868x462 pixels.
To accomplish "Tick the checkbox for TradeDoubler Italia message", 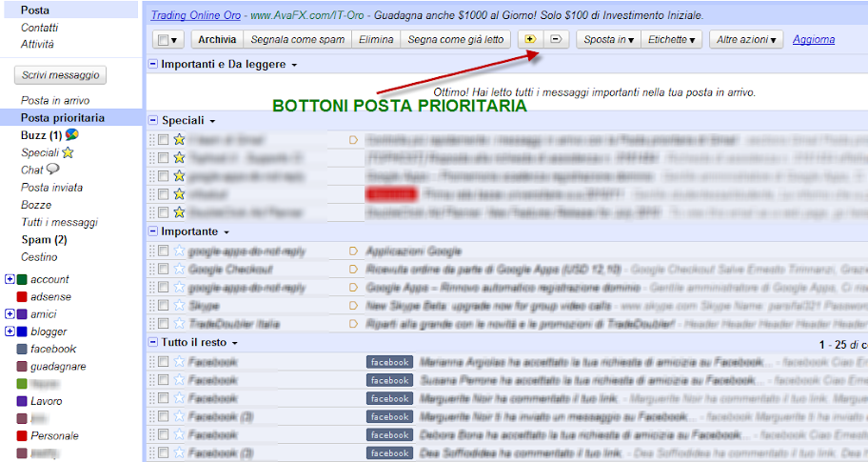I will click(163, 323).
